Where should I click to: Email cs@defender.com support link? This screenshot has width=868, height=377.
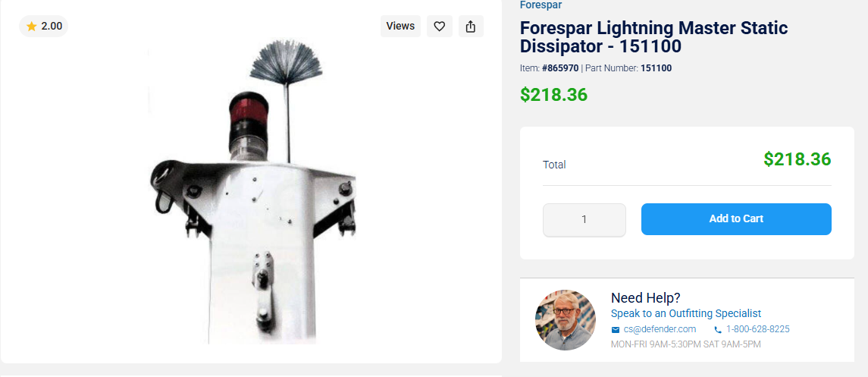click(660, 329)
